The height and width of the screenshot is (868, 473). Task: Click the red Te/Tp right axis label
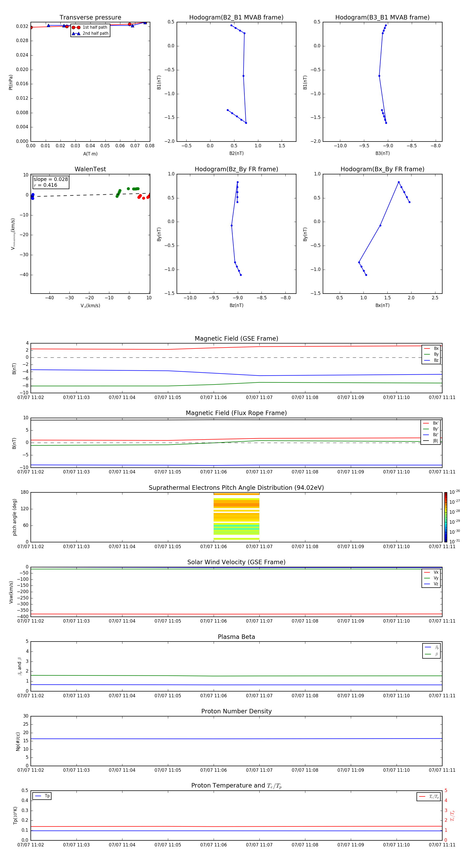click(x=453, y=815)
